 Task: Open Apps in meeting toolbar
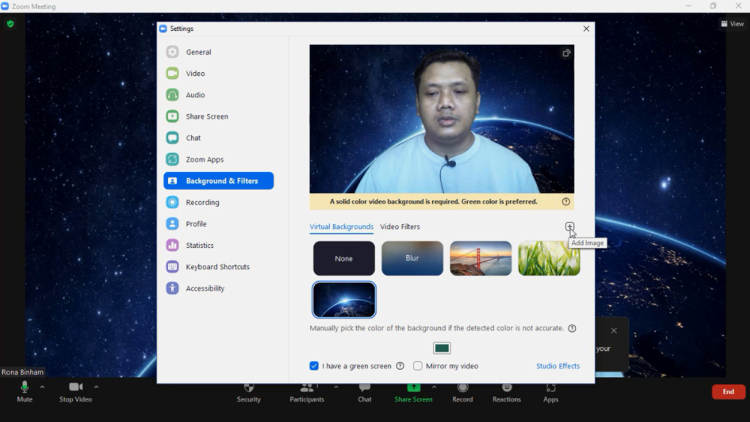click(x=551, y=393)
